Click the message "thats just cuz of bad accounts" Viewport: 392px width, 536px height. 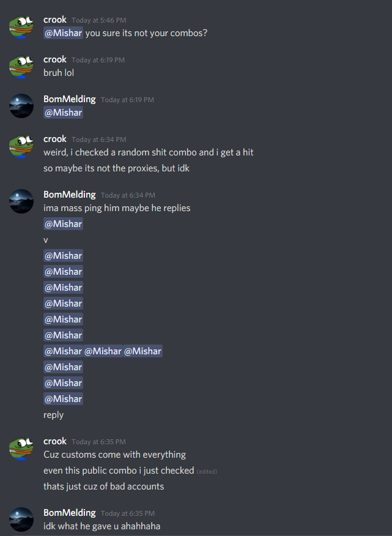click(103, 486)
